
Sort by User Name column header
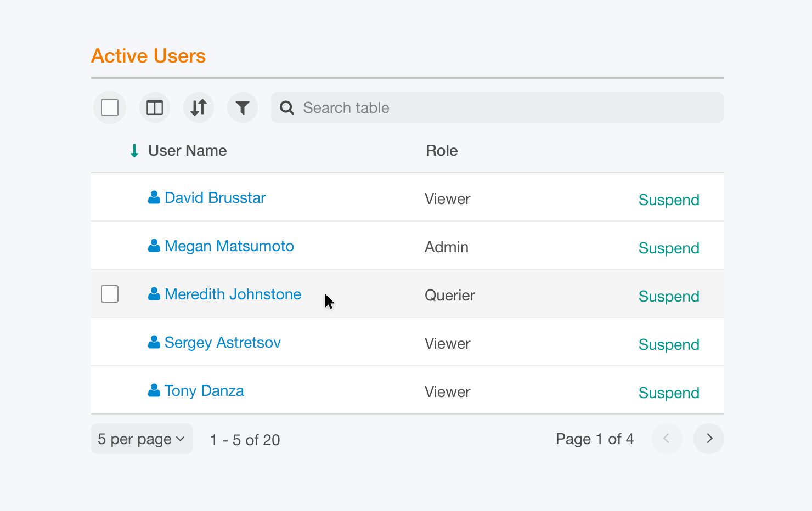pos(187,151)
